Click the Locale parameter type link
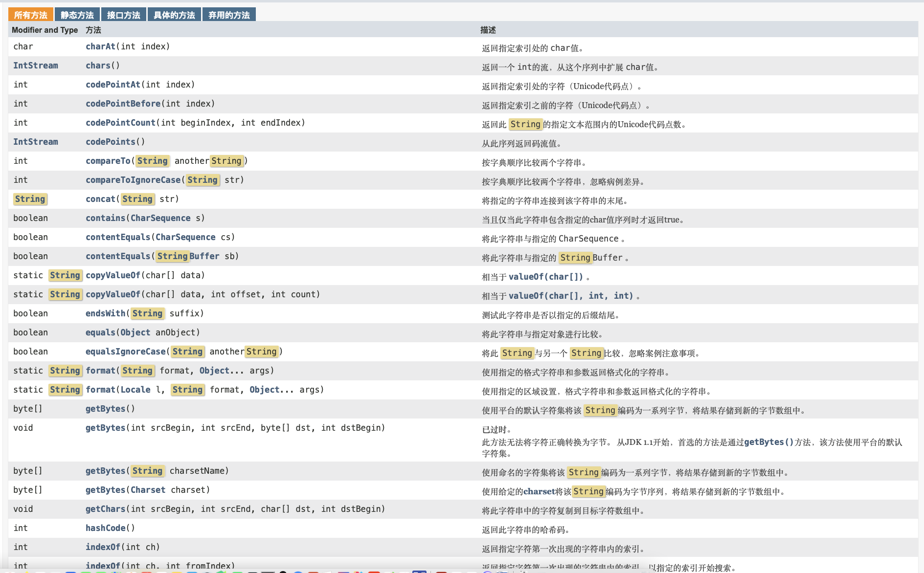This screenshot has width=924, height=573. [x=135, y=390]
